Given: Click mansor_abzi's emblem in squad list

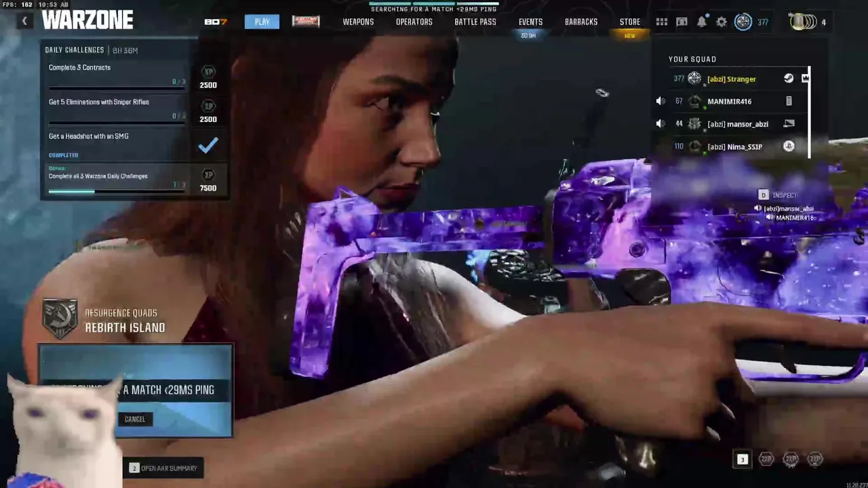Looking at the screenshot, I should pyautogui.click(x=694, y=124).
